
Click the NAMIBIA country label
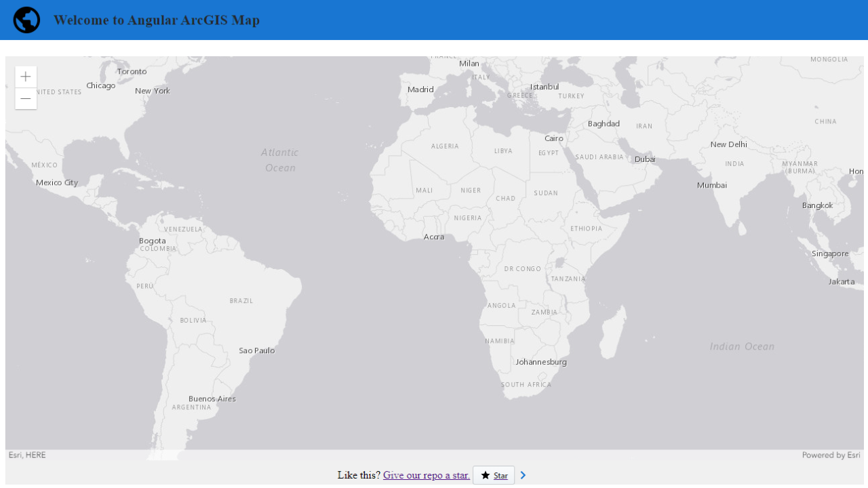coord(500,341)
